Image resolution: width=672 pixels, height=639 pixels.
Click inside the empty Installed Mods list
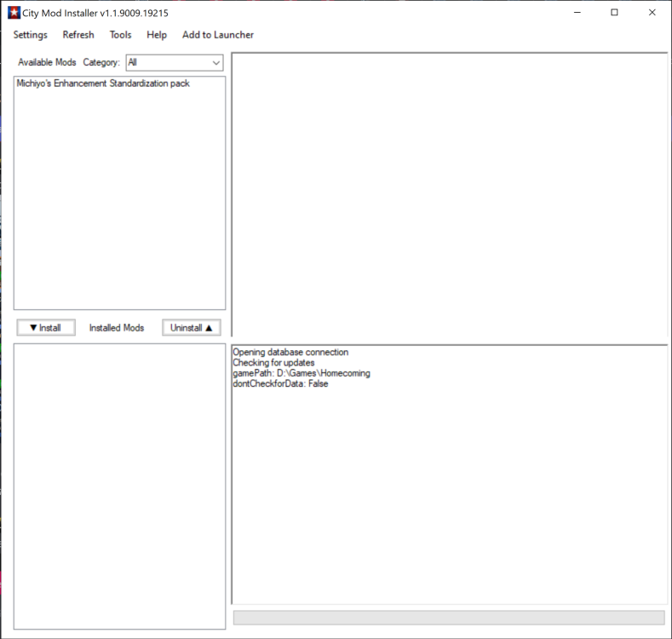119,486
